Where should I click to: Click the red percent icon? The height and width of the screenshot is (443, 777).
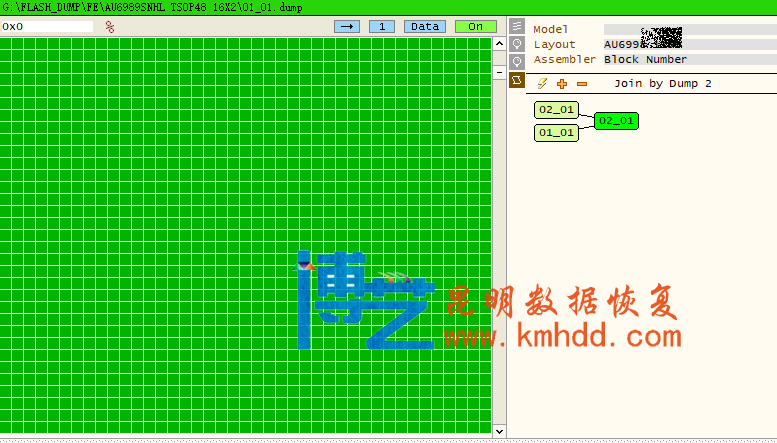click(110, 27)
